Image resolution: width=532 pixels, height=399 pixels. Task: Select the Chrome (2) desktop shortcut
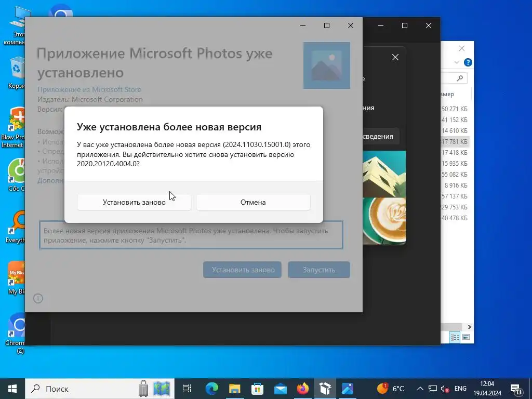15,334
